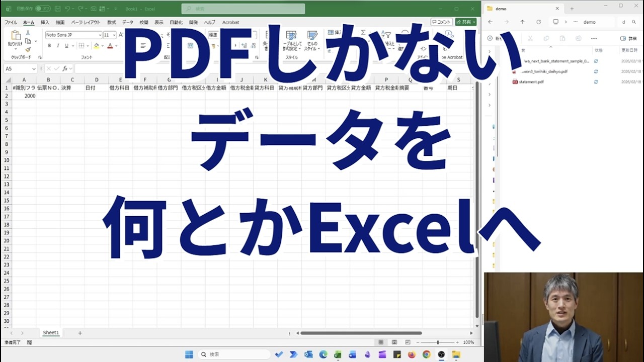Viewport: 644px width, 362px height.
Task: Add a new tab in Explorer window
Action: click(572, 9)
